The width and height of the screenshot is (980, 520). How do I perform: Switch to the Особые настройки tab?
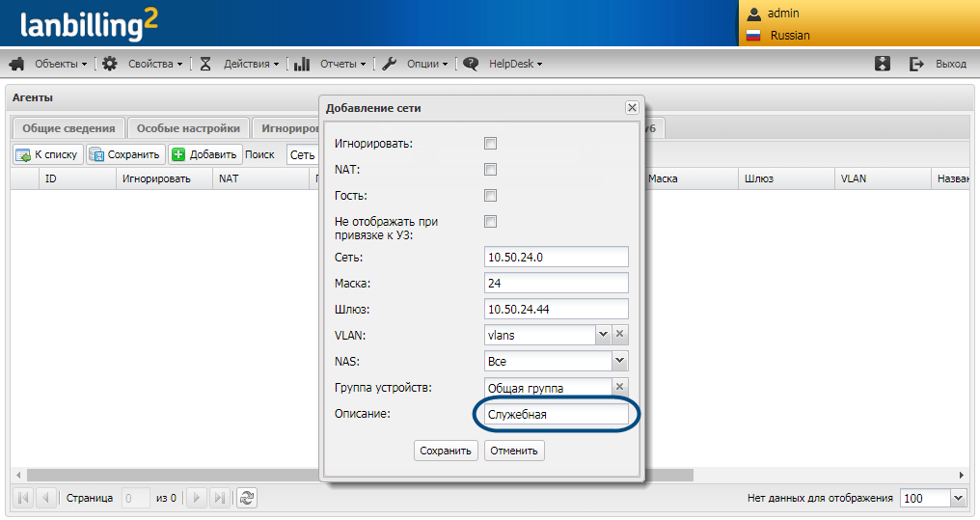[x=188, y=128]
